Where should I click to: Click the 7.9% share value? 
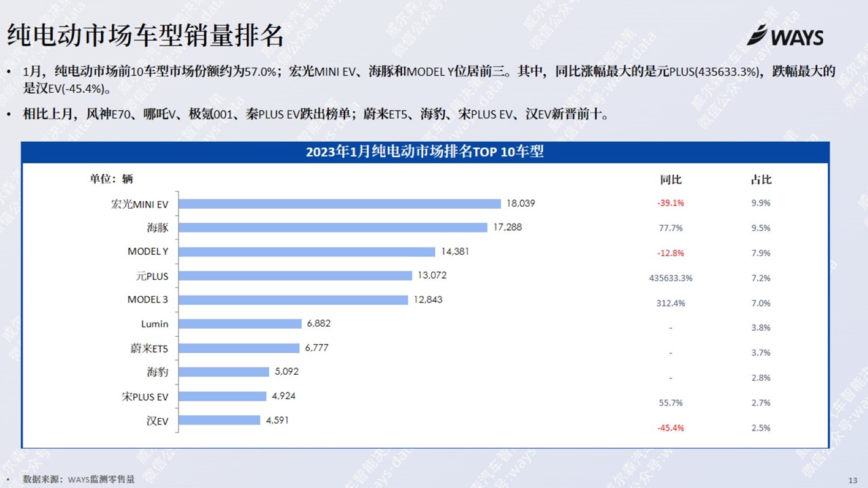point(761,253)
